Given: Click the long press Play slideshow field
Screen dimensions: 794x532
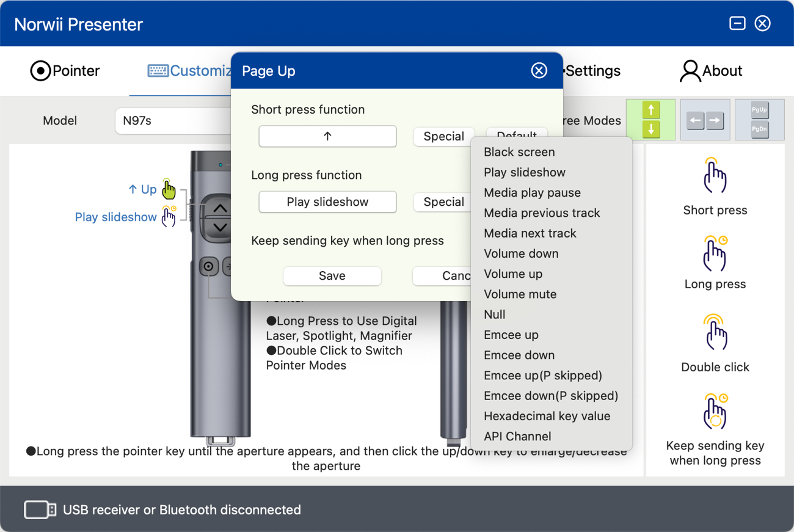Looking at the screenshot, I should 327,202.
